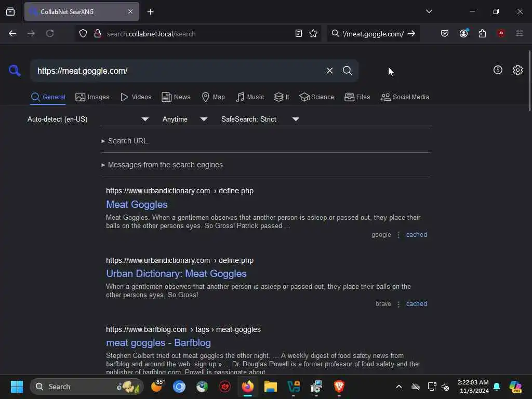Open the SafeSearch: Strict dropdown

tap(260, 119)
